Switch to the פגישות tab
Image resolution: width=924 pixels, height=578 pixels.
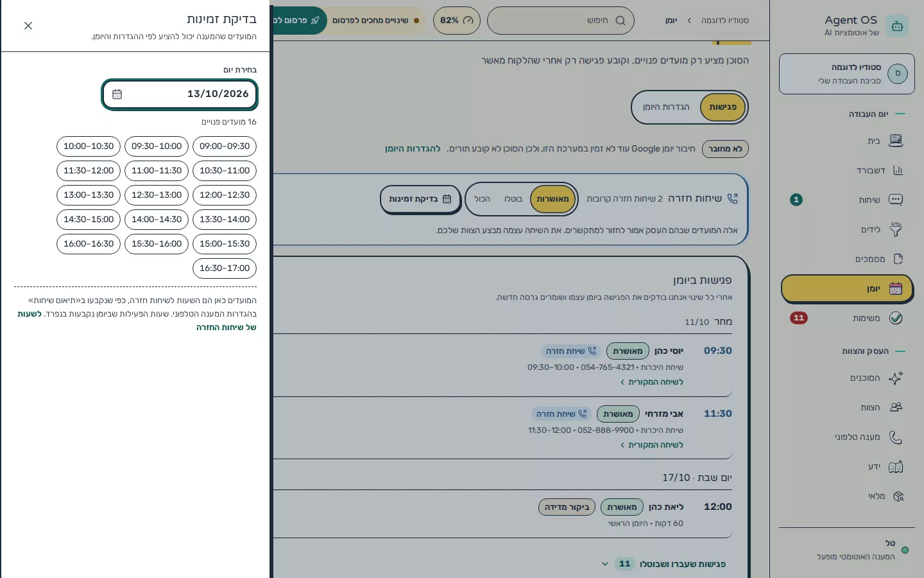coord(723,107)
